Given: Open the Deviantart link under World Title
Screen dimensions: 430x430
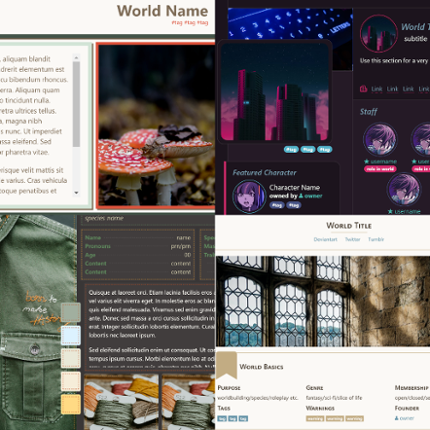Looking at the screenshot, I should 325,239.
